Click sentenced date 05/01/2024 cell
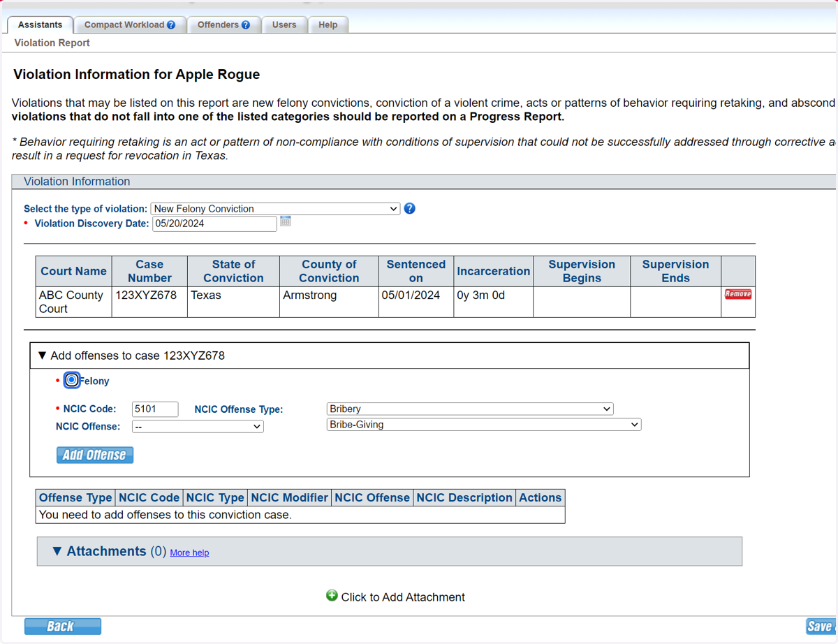This screenshot has width=838, height=644. tap(416, 302)
